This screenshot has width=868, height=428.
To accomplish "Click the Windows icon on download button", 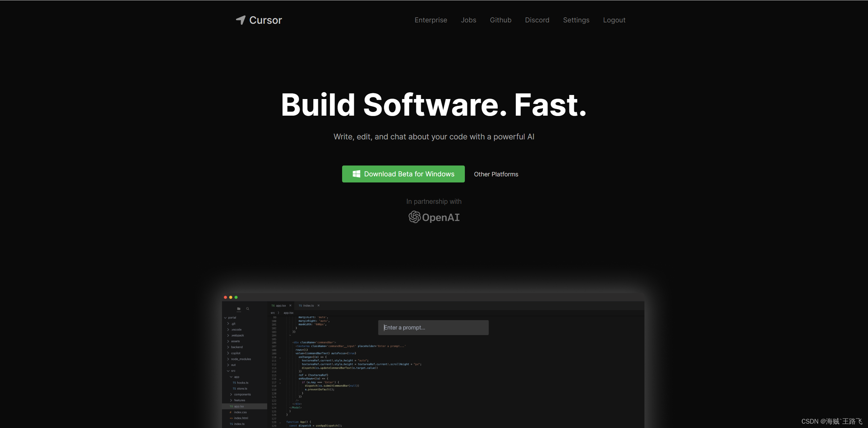I will point(354,174).
